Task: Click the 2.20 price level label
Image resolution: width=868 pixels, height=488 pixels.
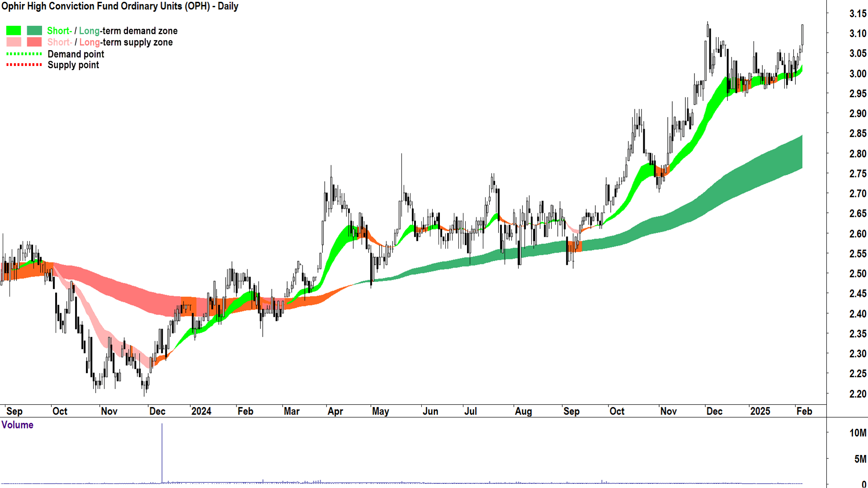Action: 858,394
